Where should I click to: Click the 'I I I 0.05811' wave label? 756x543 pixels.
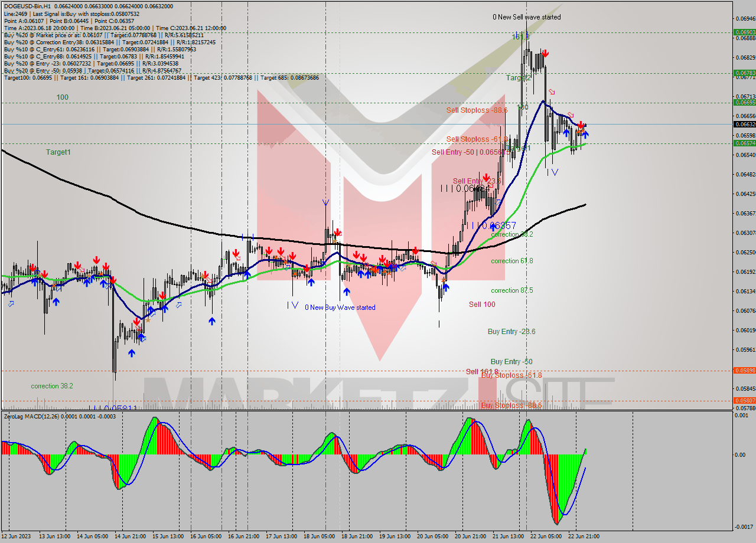[113, 408]
